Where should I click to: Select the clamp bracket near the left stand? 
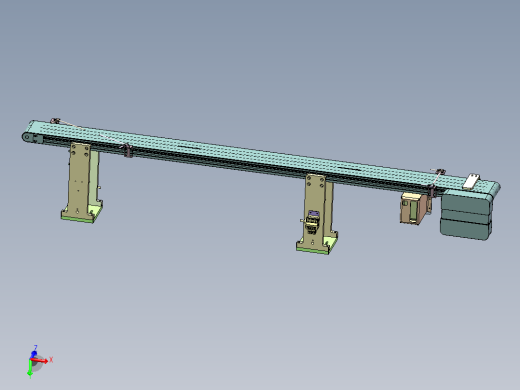(128, 150)
